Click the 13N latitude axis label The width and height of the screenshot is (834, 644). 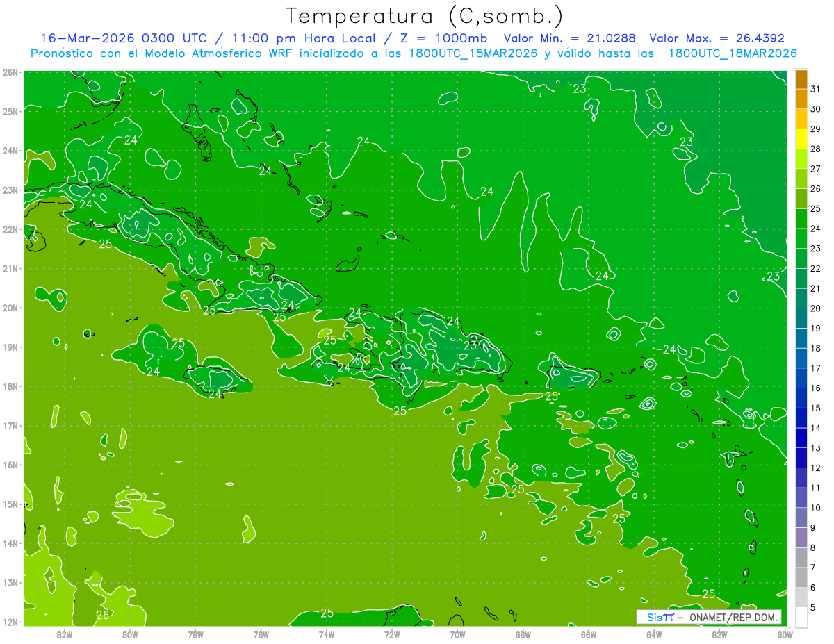[10, 583]
